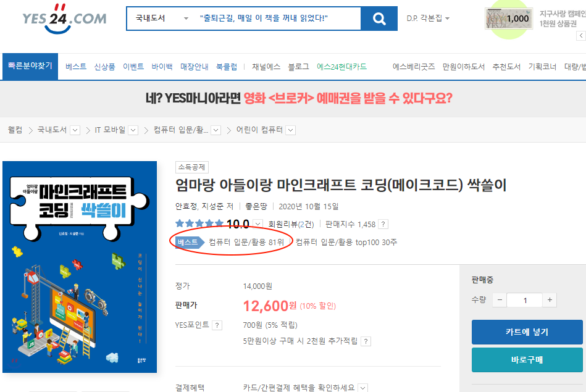This screenshot has height=392, width=586.
Task: Click the left arrow banner navigation
Action: pyautogui.click(x=581, y=36)
